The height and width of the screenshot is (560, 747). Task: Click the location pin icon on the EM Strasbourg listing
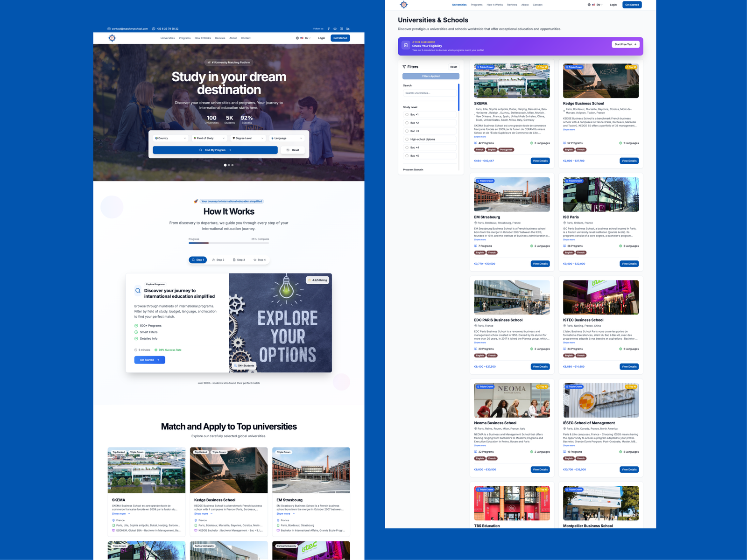click(x=476, y=223)
